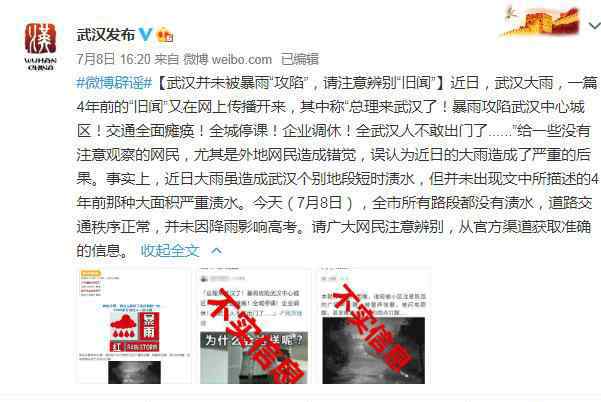The height and width of the screenshot is (402, 601).
Task: Click the WUHAN CHINA caption under avatar
Action: [x=40, y=64]
